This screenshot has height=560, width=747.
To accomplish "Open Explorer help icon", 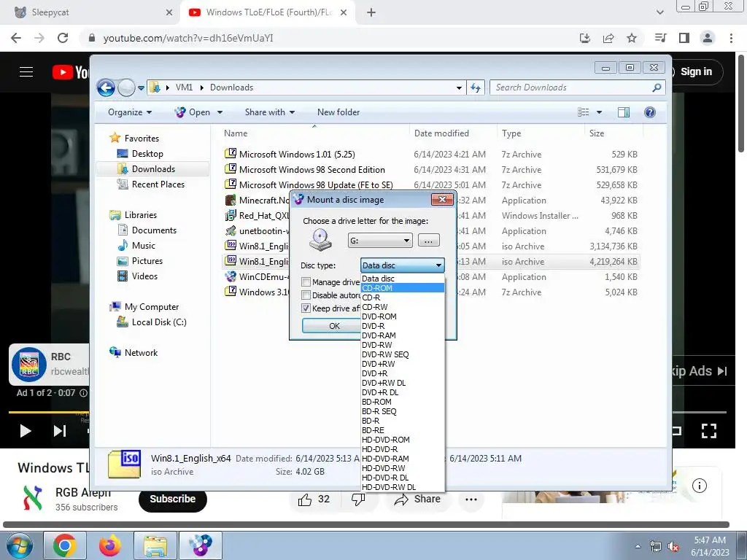I will pyautogui.click(x=649, y=112).
